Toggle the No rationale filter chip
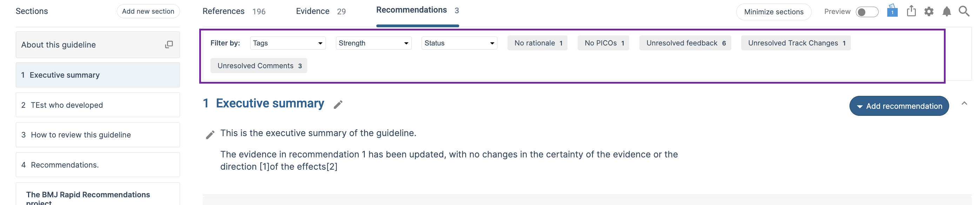Screen dimensions: 980x205 (537, 43)
